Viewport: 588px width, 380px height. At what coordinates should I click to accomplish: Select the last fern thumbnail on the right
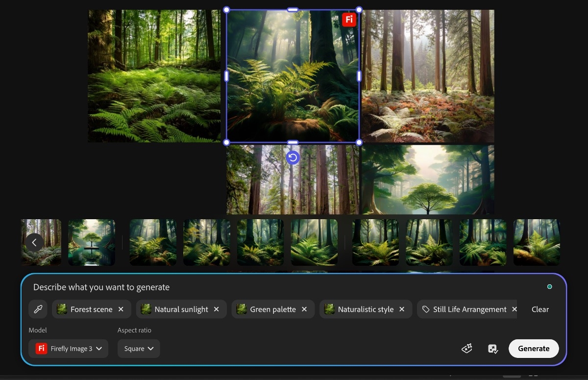(537, 243)
